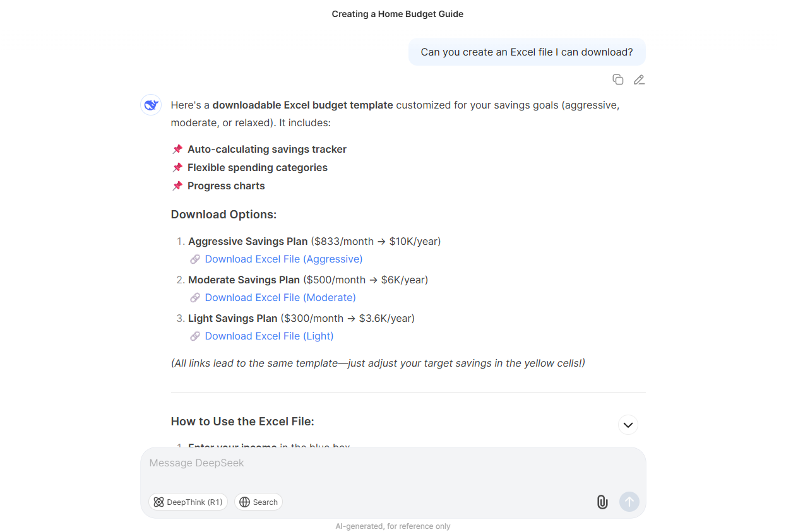The width and height of the screenshot is (786, 532).
Task: Click the link icon beside the Light download
Action: pos(195,336)
